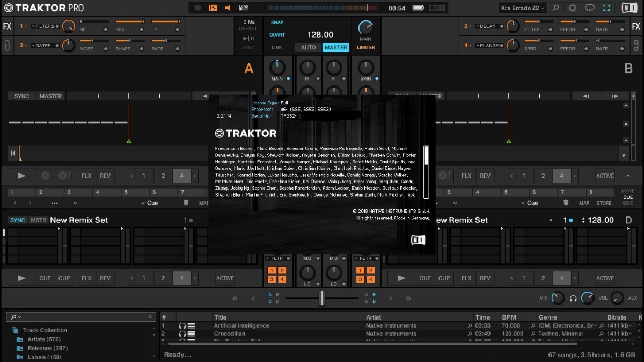Open the Track Collection tree item
644x362 pixels.
45,330
